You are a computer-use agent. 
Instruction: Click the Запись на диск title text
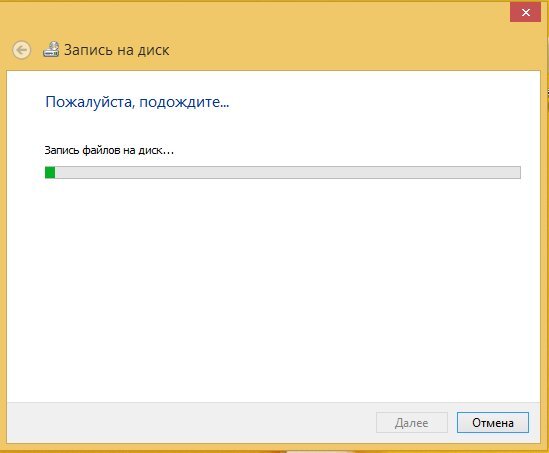click(117, 50)
